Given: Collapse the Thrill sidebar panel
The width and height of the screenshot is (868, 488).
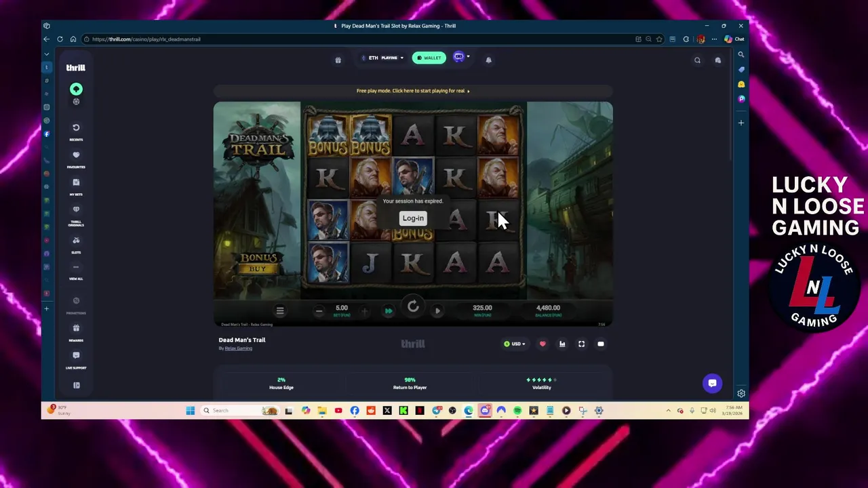Looking at the screenshot, I should pyautogui.click(x=77, y=385).
